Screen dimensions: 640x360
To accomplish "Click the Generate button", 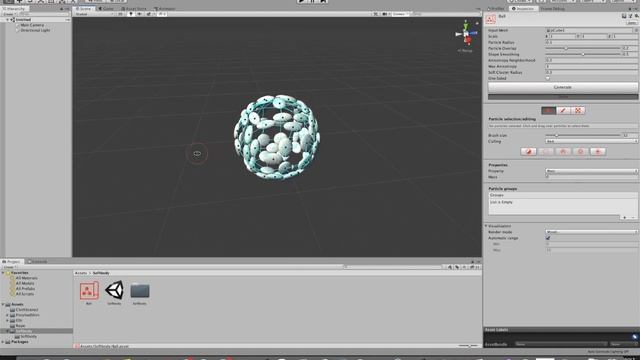I will coord(562,87).
